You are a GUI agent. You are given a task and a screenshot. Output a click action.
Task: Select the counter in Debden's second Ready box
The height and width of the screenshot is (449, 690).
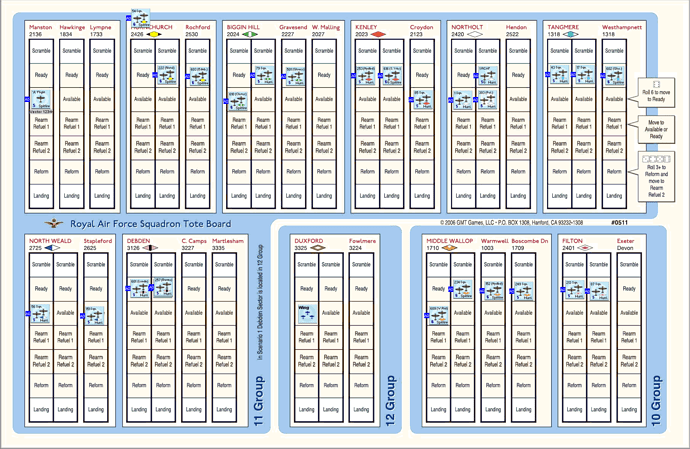click(x=163, y=288)
